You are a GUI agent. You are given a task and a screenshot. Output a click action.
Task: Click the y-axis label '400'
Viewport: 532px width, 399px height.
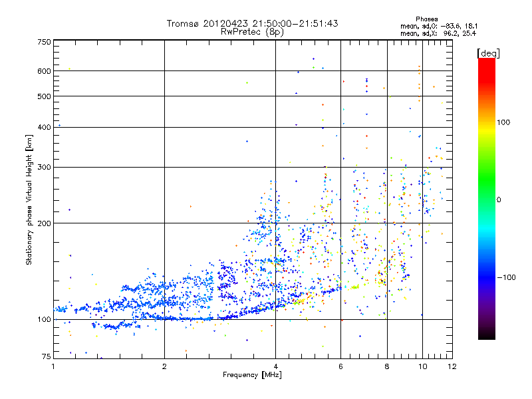point(44,127)
